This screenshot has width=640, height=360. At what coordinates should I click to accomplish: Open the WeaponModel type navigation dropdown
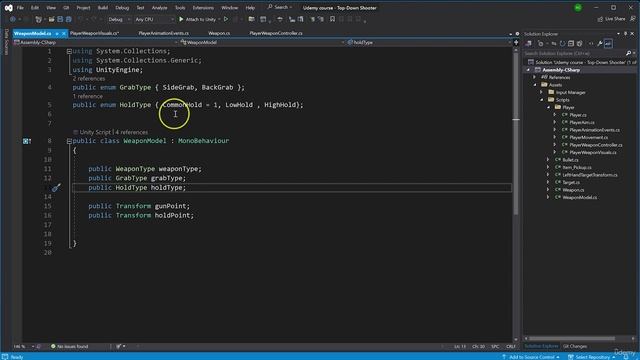(x=262, y=42)
